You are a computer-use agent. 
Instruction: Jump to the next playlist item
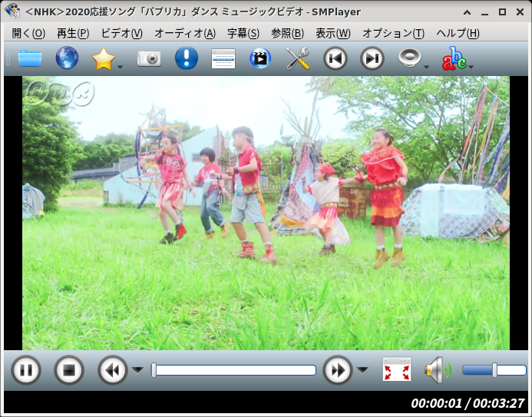tap(372, 58)
